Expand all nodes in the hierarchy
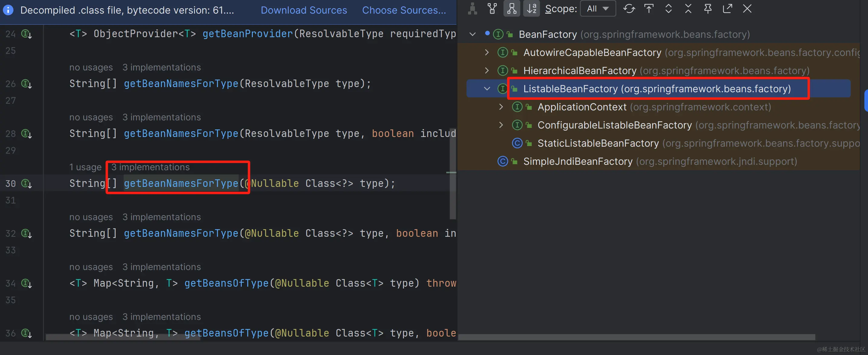868x355 pixels. [x=669, y=8]
